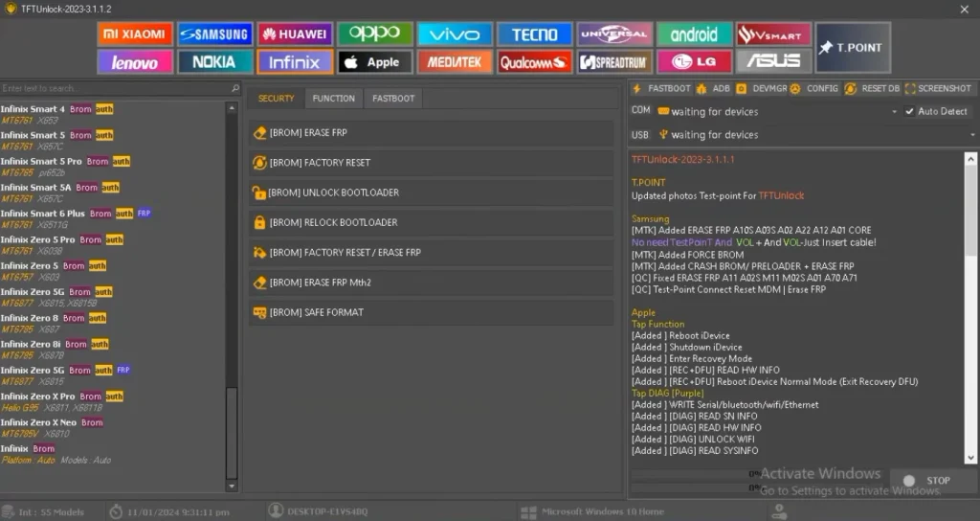Choose the Huawei brand tile
Screen dimensions: 980x521
tap(295, 34)
